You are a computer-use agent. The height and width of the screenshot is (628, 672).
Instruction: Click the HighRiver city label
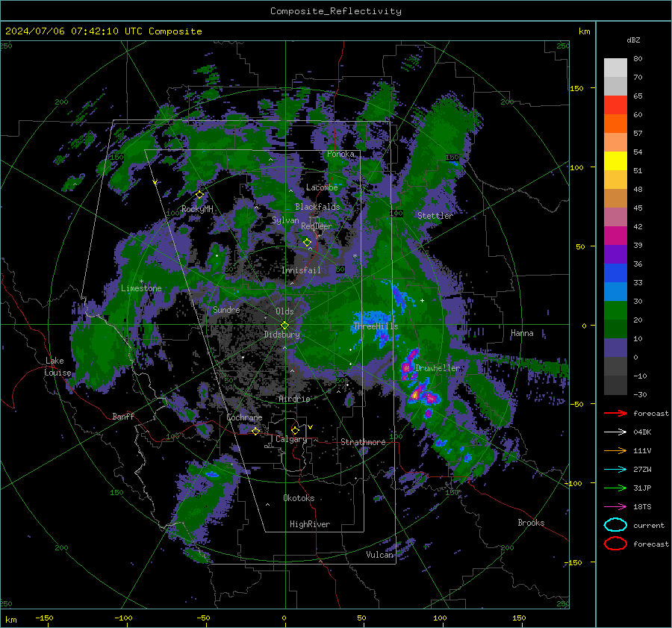[x=310, y=524]
